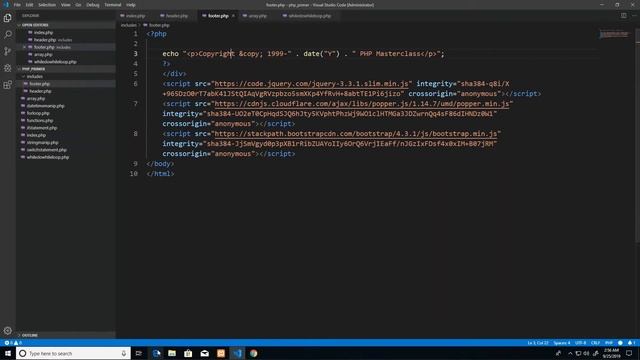
Task: Show hidden system tray icons
Action: (x=570, y=353)
